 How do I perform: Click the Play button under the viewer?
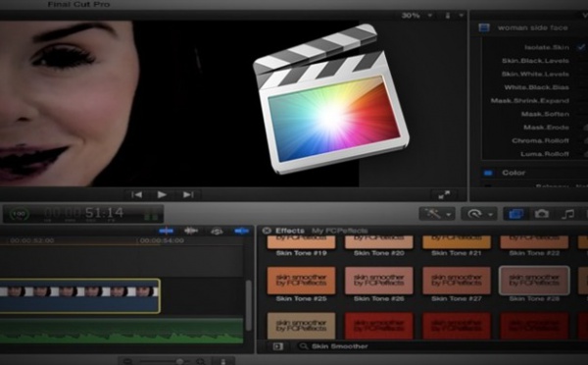pyautogui.click(x=162, y=194)
